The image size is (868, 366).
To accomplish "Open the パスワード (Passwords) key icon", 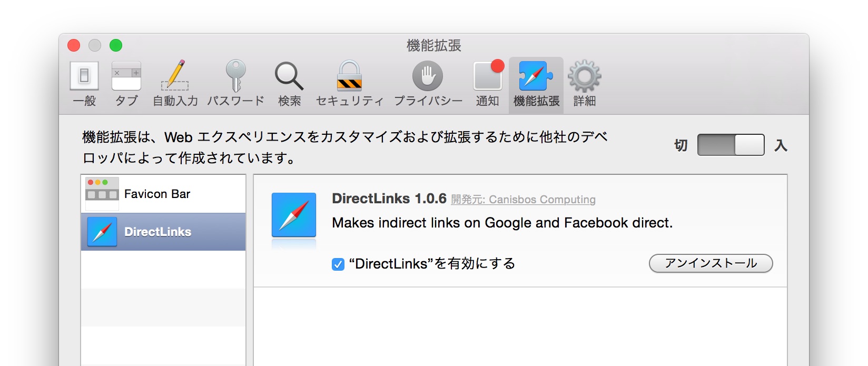I will pyautogui.click(x=235, y=83).
